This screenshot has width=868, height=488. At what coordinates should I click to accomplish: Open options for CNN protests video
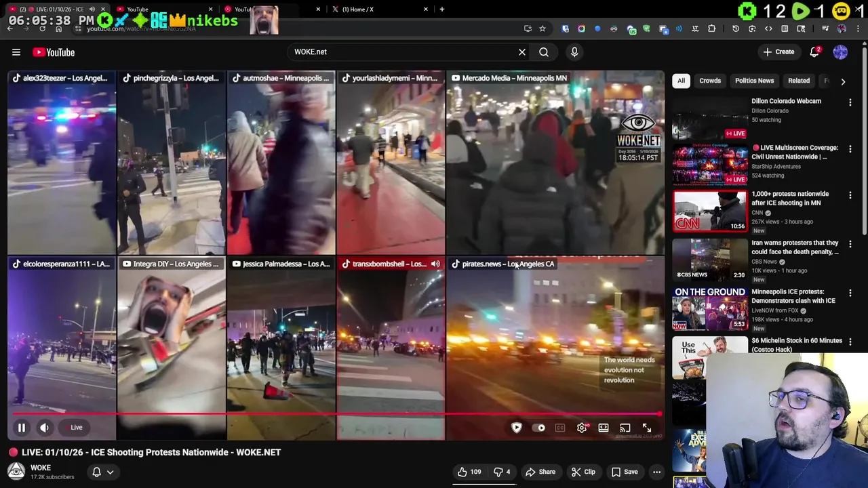pyautogui.click(x=850, y=195)
